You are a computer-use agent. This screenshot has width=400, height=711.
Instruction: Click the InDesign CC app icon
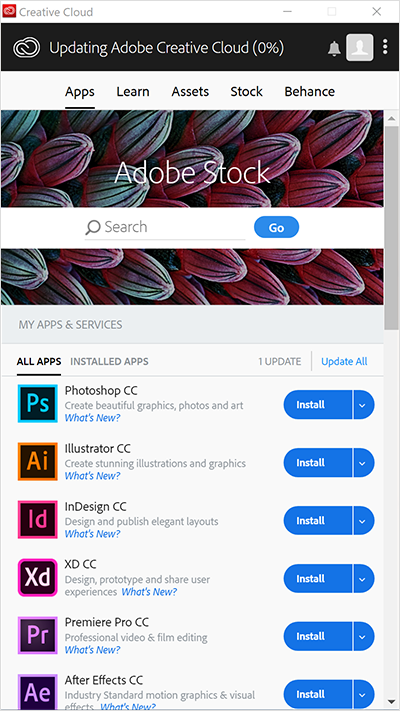(x=38, y=520)
